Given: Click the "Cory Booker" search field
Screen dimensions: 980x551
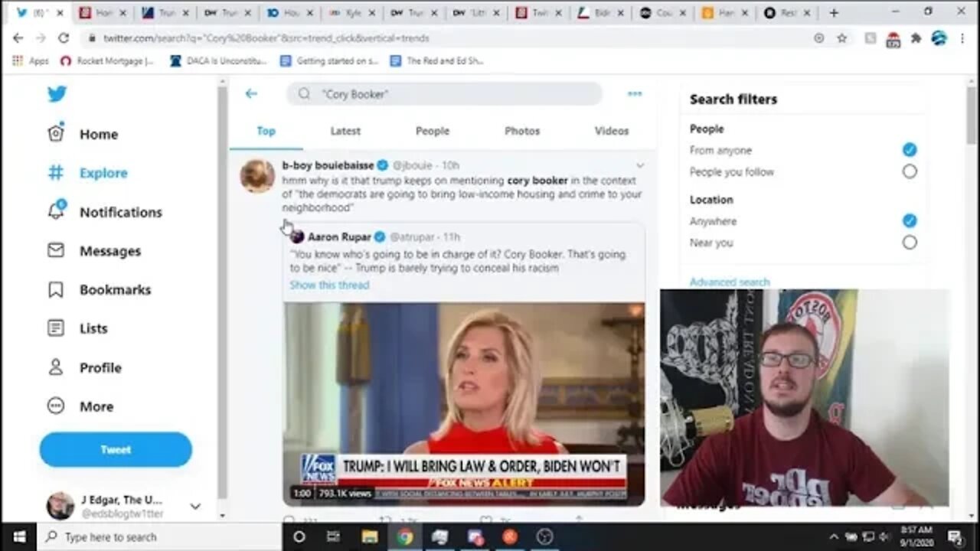Looking at the screenshot, I should click(x=444, y=94).
